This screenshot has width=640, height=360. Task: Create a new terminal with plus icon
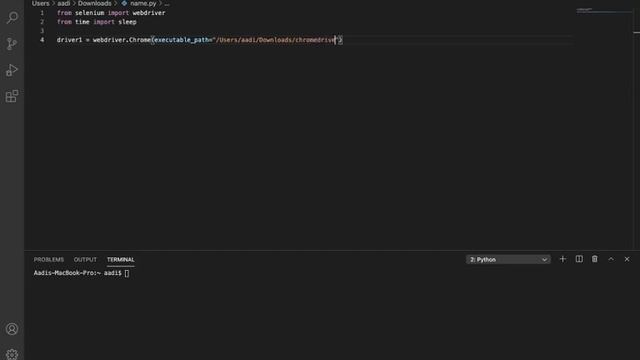tap(562, 259)
